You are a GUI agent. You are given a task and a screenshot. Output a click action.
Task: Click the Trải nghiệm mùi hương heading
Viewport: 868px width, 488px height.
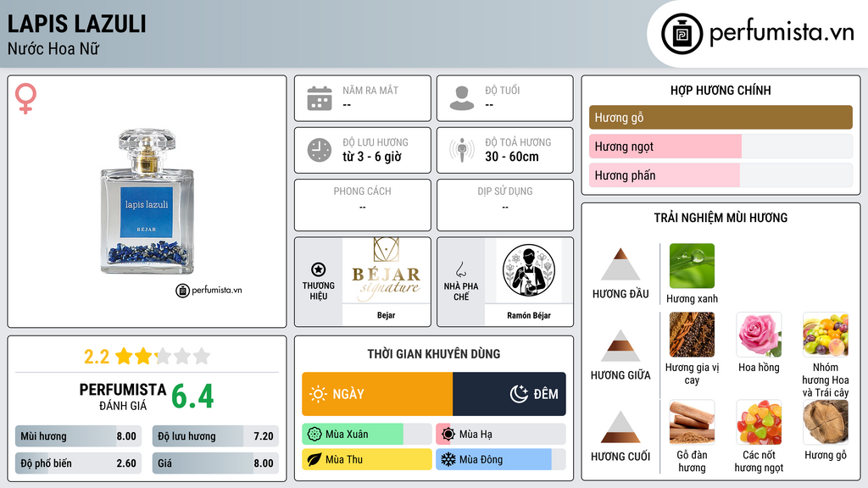[721, 218]
